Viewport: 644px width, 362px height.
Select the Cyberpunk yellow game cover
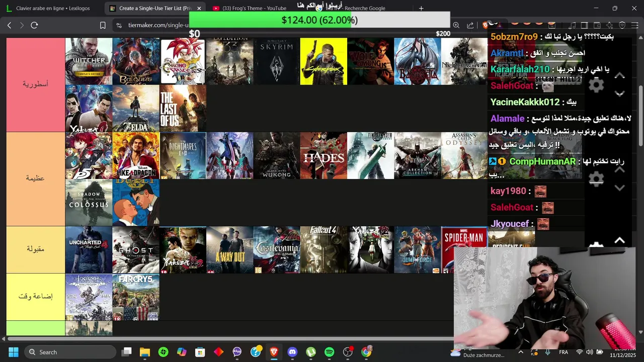[x=324, y=61]
